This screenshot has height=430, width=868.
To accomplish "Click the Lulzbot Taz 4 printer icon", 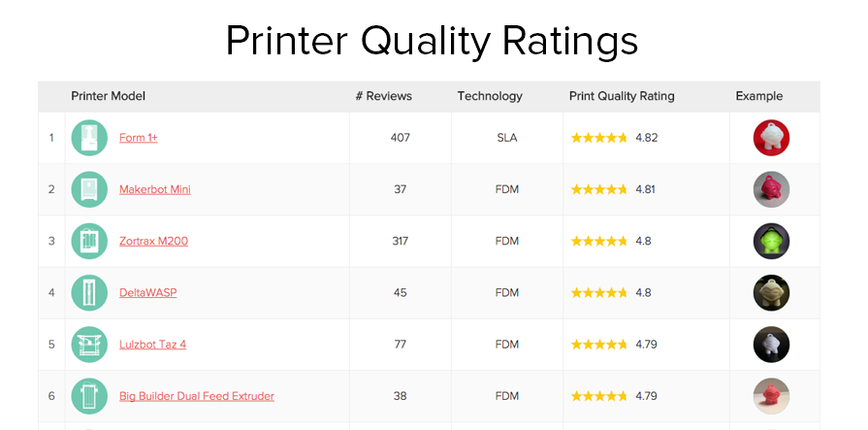I will tap(89, 345).
